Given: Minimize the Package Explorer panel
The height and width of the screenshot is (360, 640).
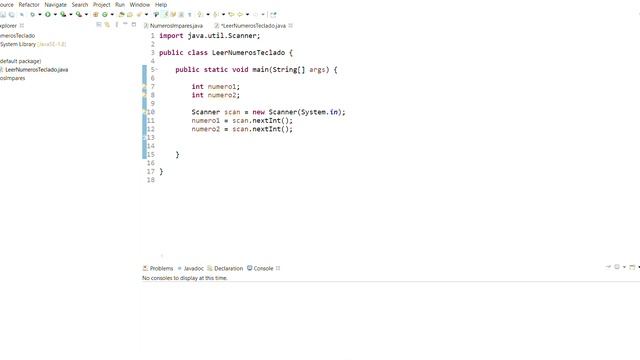Looking at the screenshot, I should coord(125,24).
